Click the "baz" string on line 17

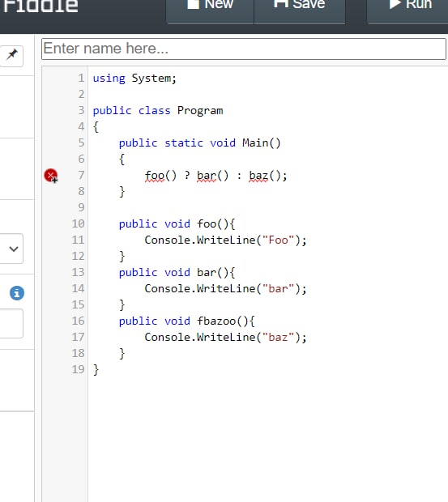coord(279,337)
